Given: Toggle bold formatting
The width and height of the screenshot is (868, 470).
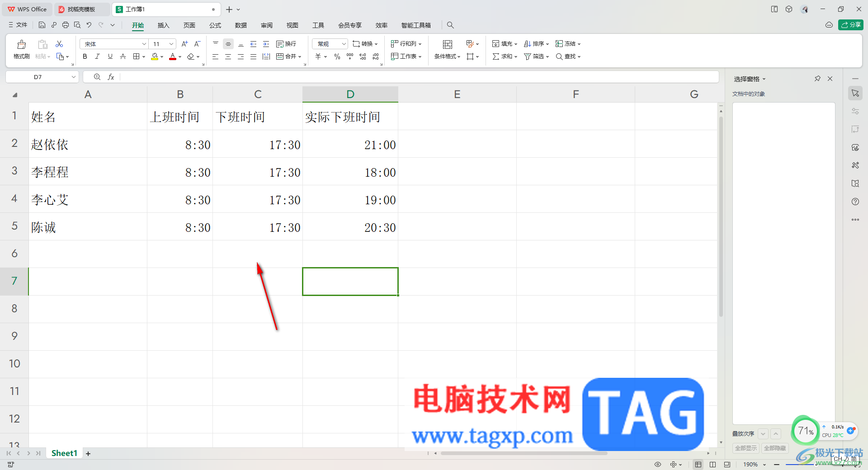Looking at the screenshot, I should pyautogui.click(x=85, y=56).
